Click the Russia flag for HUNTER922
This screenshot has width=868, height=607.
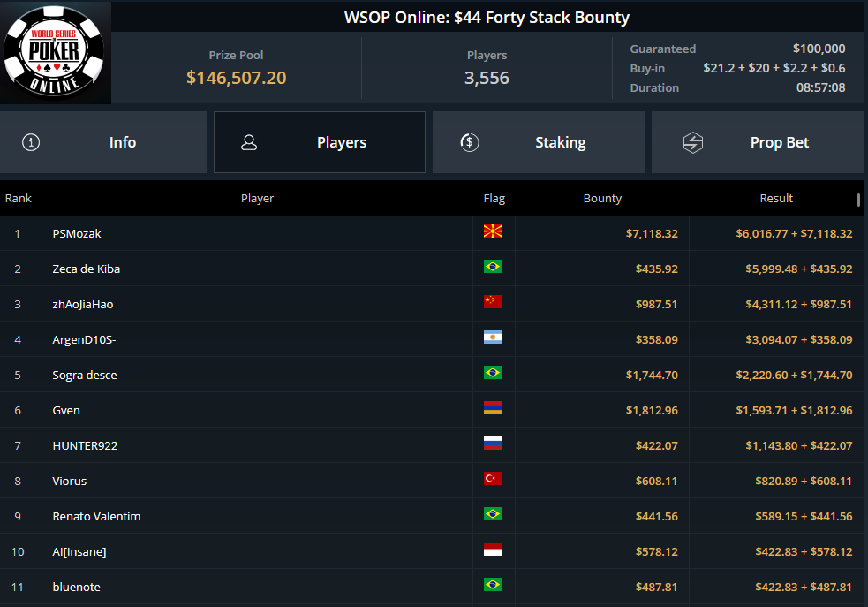pos(493,443)
